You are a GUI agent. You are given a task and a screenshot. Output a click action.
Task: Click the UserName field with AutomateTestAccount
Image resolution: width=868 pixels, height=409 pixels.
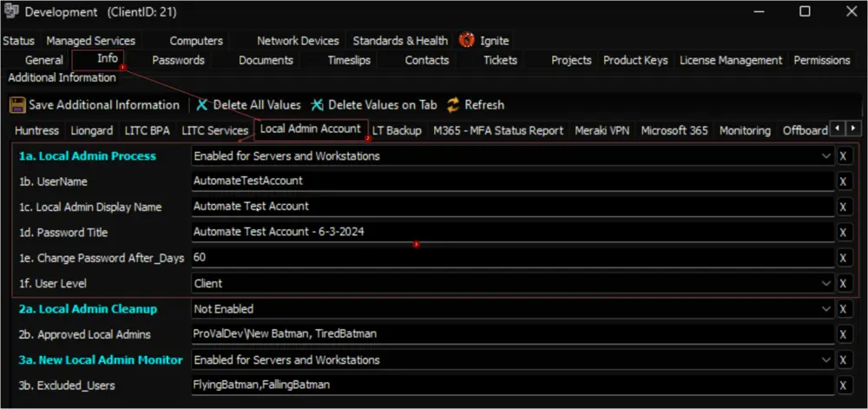[x=513, y=181]
